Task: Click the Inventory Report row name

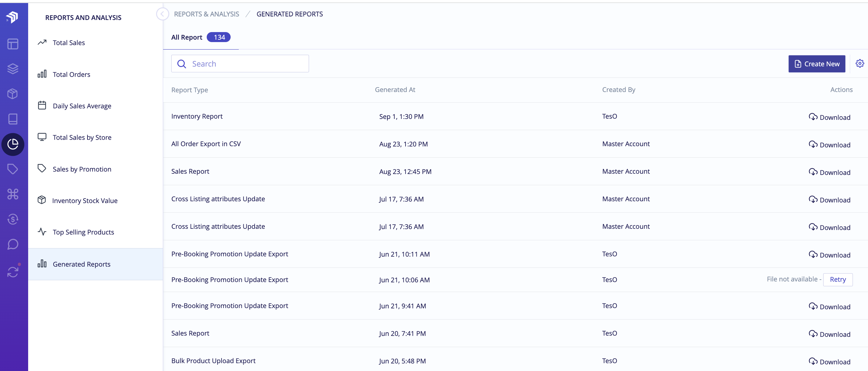Action: (x=197, y=116)
